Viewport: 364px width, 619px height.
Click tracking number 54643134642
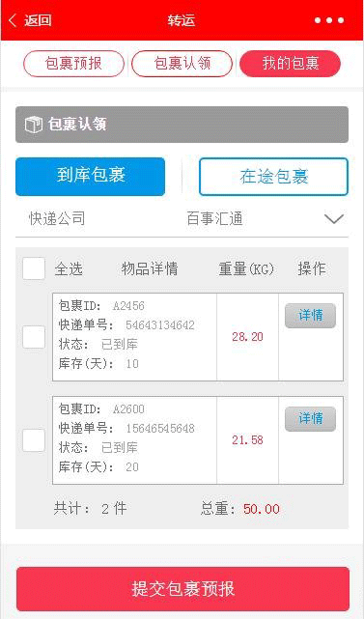coord(160,325)
